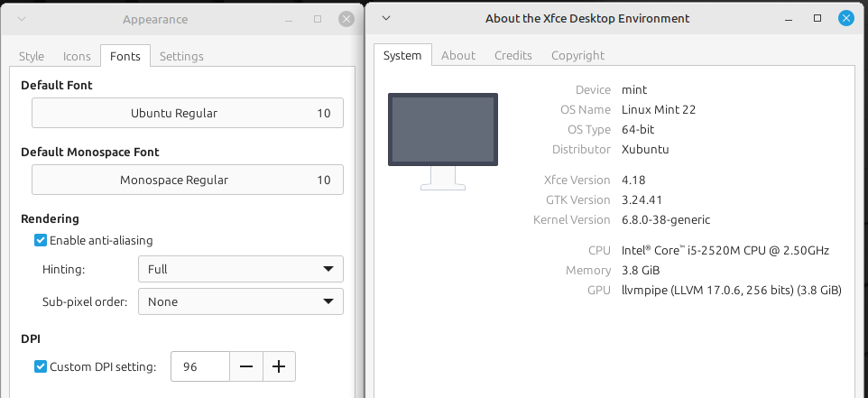Open the Credits tab

point(513,55)
